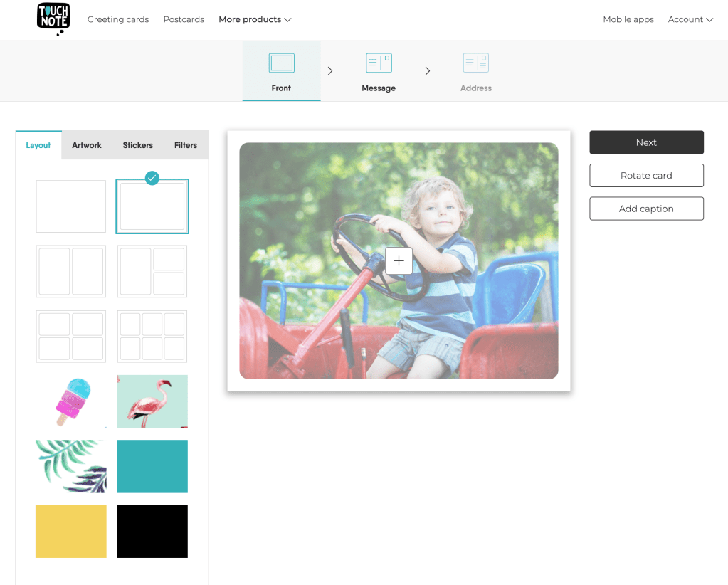Viewport: 728px width, 585px height.
Task: Choose the teal background color
Action: coord(152,466)
